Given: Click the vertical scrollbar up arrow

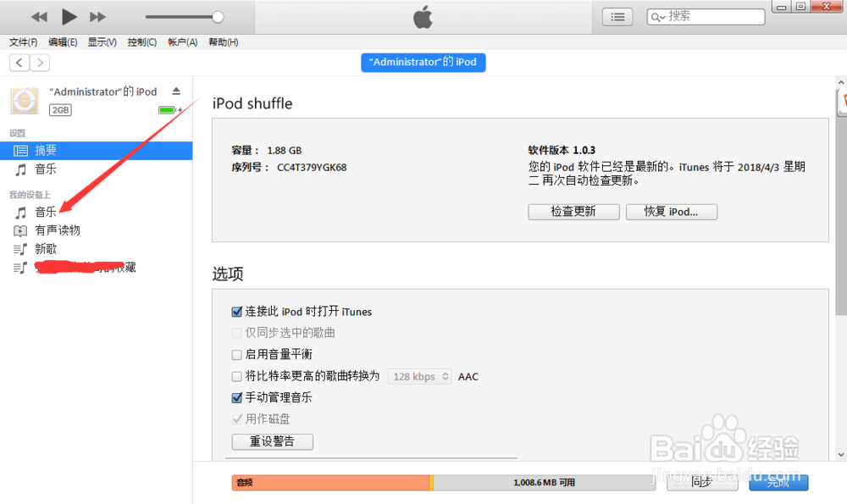Looking at the screenshot, I should [x=841, y=83].
